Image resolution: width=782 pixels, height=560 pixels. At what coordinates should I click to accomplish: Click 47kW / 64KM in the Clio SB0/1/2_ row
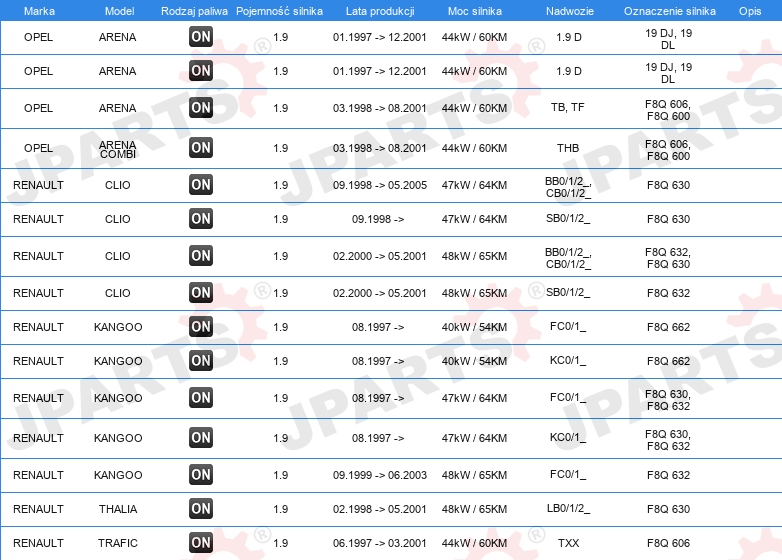pyautogui.click(x=474, y=219)
